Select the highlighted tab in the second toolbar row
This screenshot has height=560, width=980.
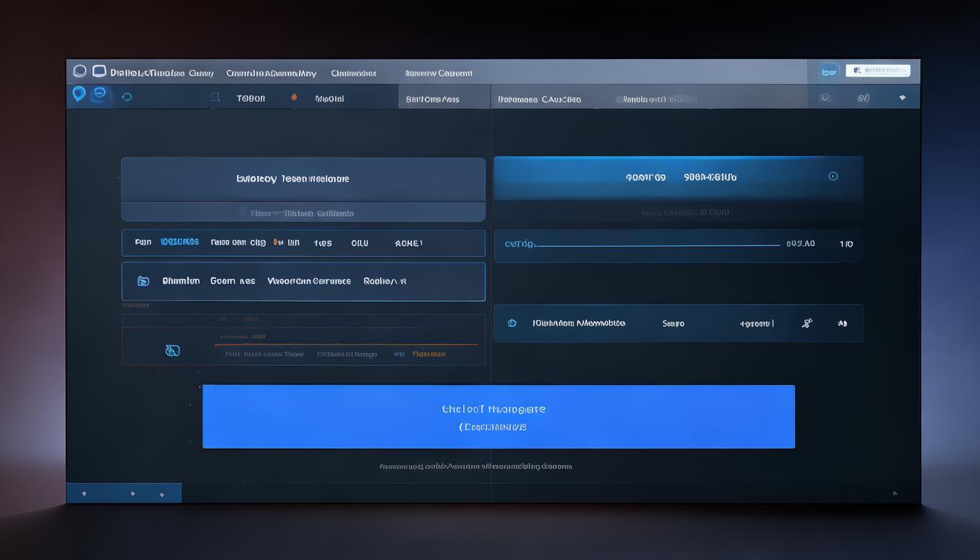coord(443,98)
